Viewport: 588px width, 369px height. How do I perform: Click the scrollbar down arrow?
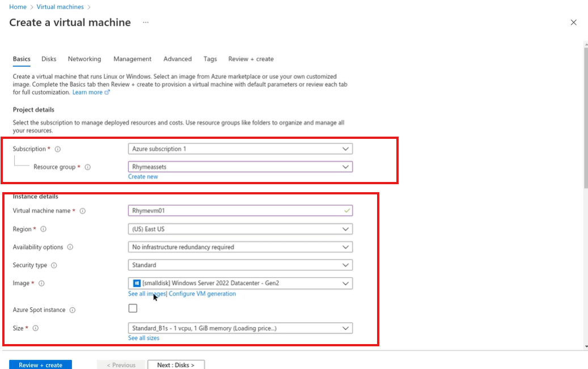pyautogui.click(x=586, y=347)
